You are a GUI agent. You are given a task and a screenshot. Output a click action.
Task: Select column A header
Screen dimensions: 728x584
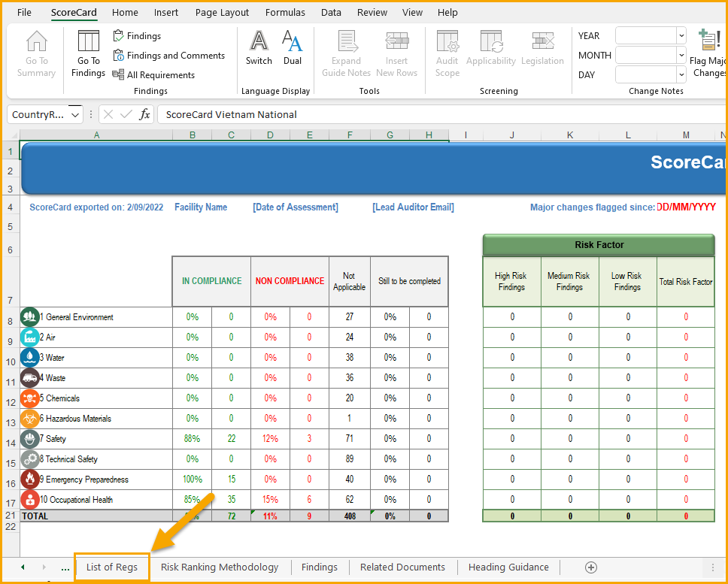96,135
